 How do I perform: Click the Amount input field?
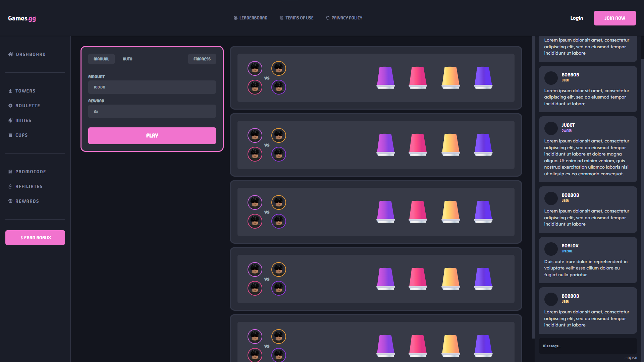click(152, 87)
